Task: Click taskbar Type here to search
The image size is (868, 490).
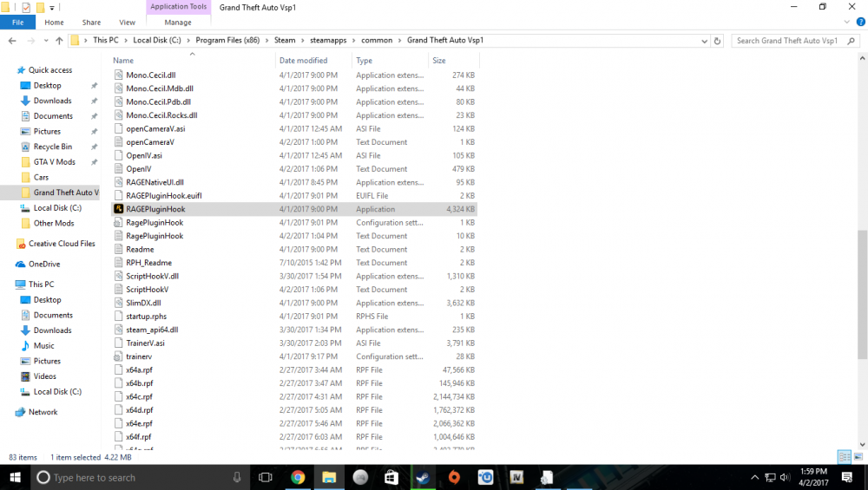Action: [x=139, y=477]
